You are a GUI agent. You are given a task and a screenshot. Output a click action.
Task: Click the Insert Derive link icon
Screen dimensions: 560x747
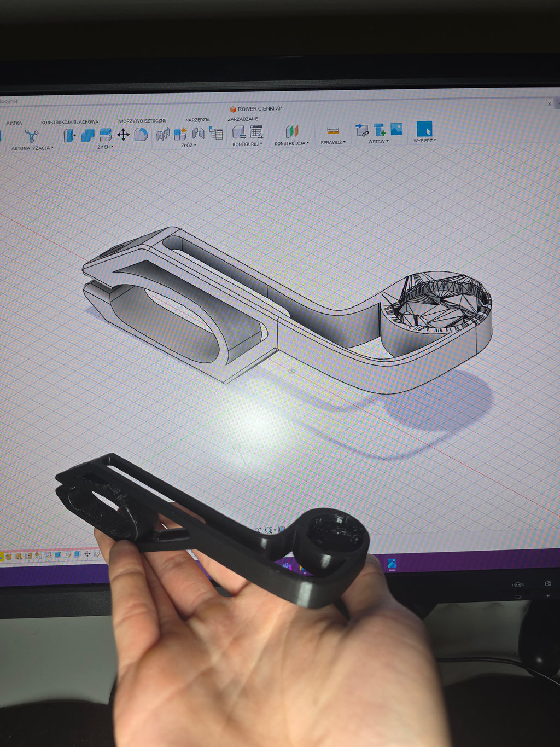pyautogui.click(x=361, y=130)
